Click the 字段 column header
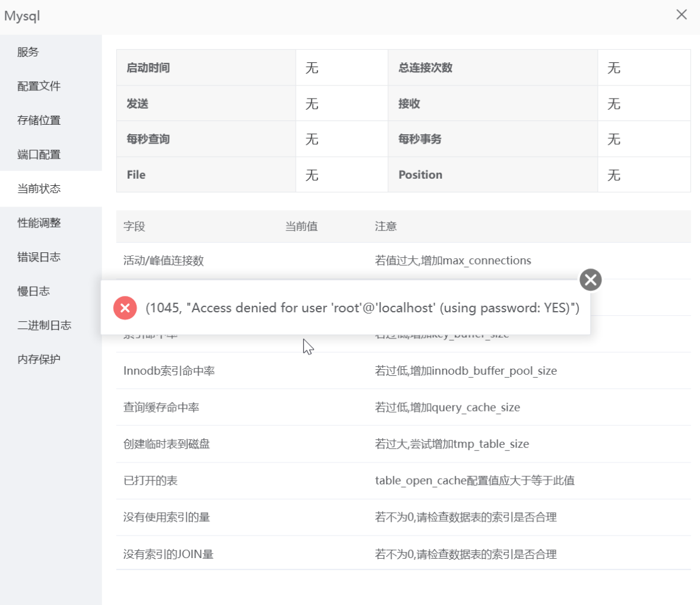 click(134, 226)
